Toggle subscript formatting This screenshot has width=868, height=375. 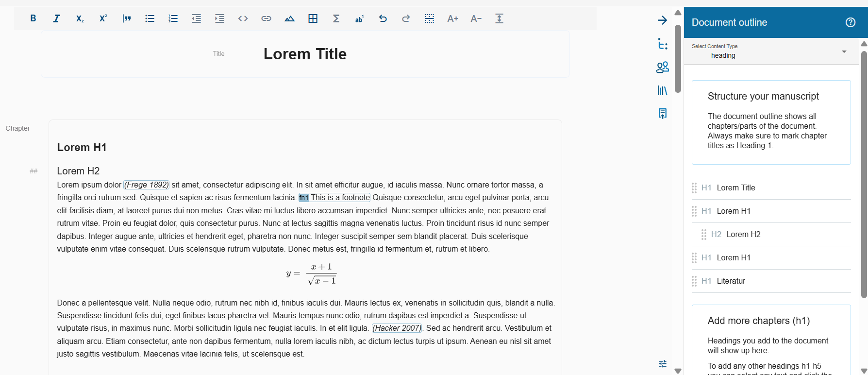(x=80, y=18)
